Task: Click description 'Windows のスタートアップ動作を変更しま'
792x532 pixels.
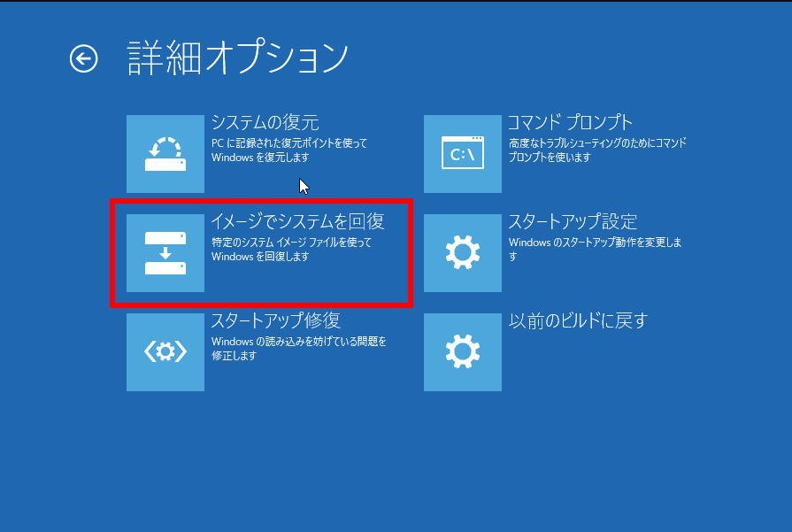Action: pos(596,243)
